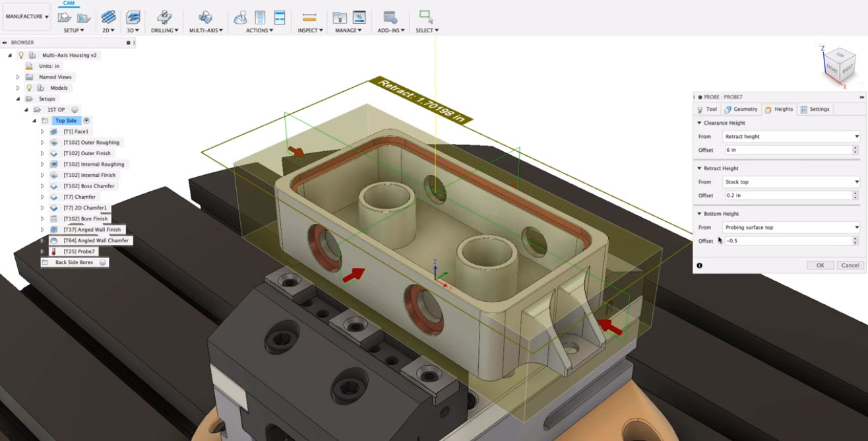The width and height of the screenshot is (868, 441).
Task: Toggle the Top Side active radio button
Action: 86,121
